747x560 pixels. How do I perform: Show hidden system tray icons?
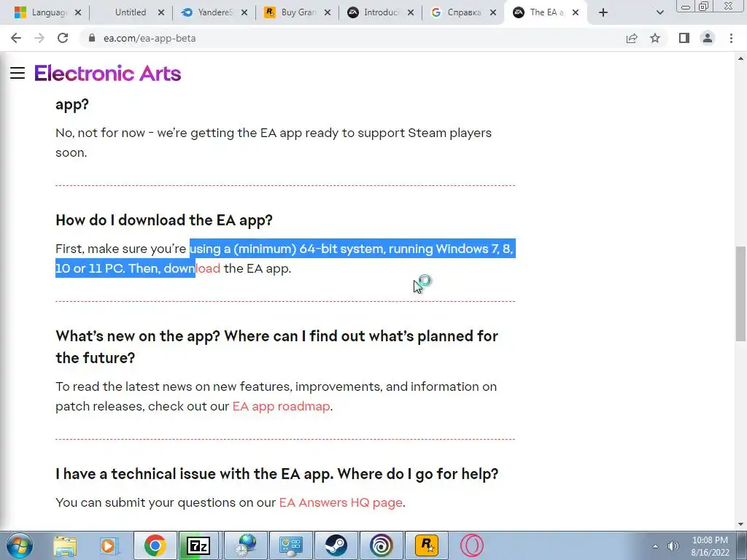pyautogui.click(x=656, y=546)
